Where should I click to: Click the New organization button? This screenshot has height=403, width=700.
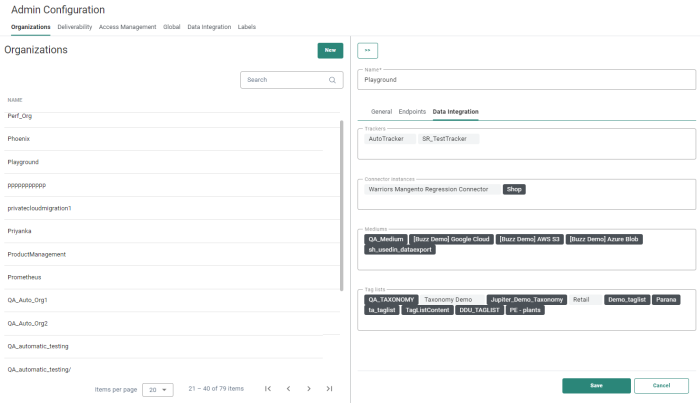[x=330, y=50]
